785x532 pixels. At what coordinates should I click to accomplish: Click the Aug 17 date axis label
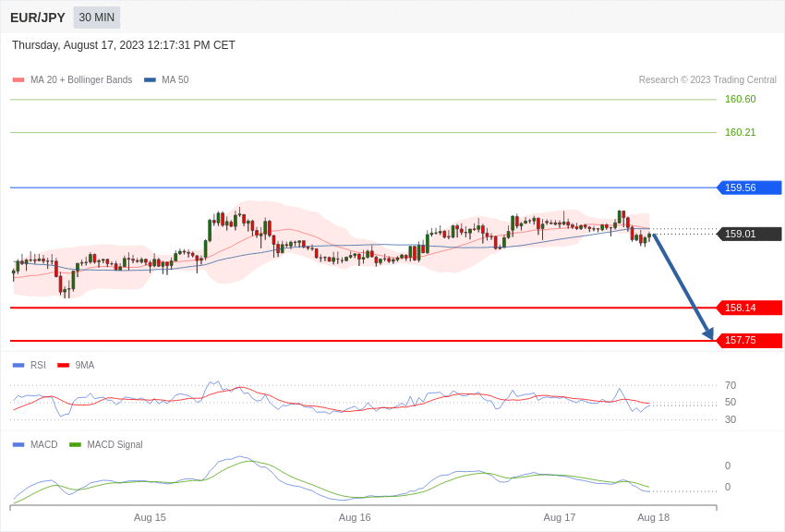(560, 517)
